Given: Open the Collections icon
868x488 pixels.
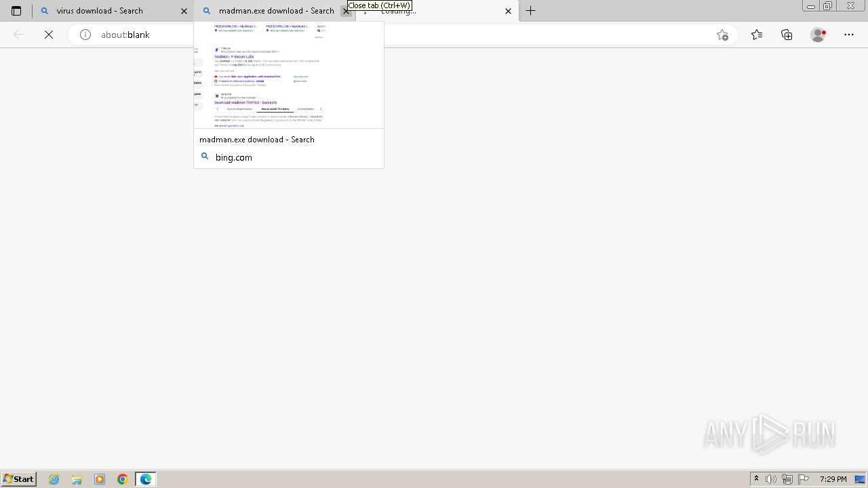Looking at the screenshot, I should 787,35.
